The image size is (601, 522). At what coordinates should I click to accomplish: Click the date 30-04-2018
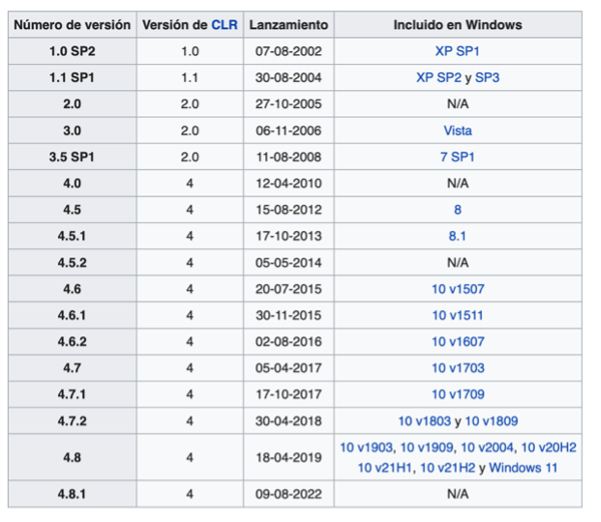289,421
